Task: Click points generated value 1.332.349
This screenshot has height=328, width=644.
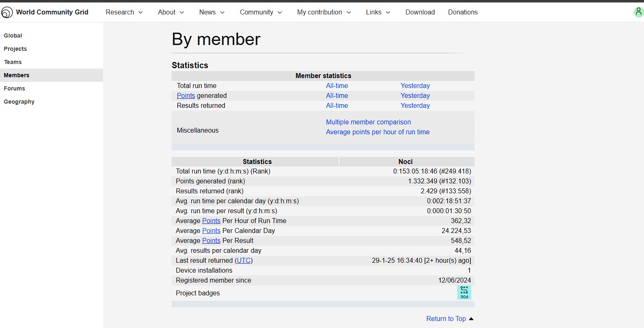Action: [423, 181]
